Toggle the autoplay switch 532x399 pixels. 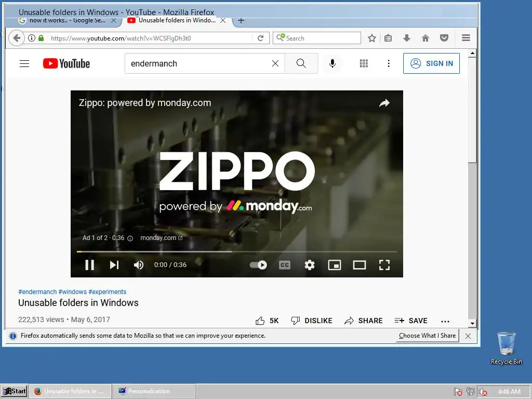258,264
